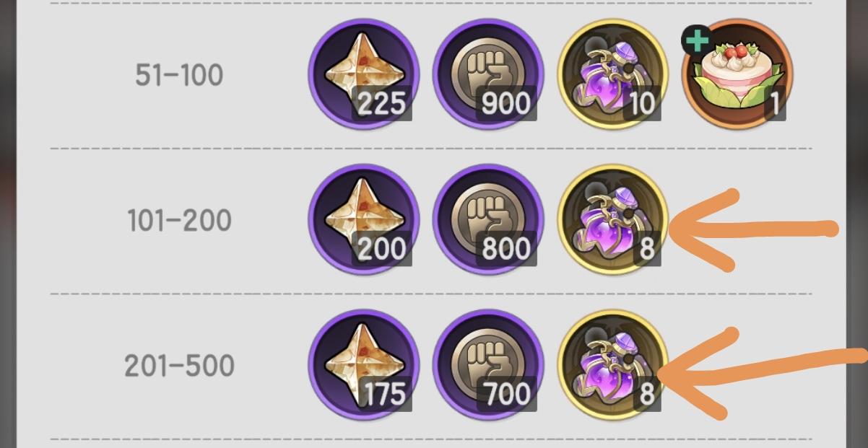The image size is (868, 448).
Task: Select the fist coin reward showing 900
Action: click(488, 74)
